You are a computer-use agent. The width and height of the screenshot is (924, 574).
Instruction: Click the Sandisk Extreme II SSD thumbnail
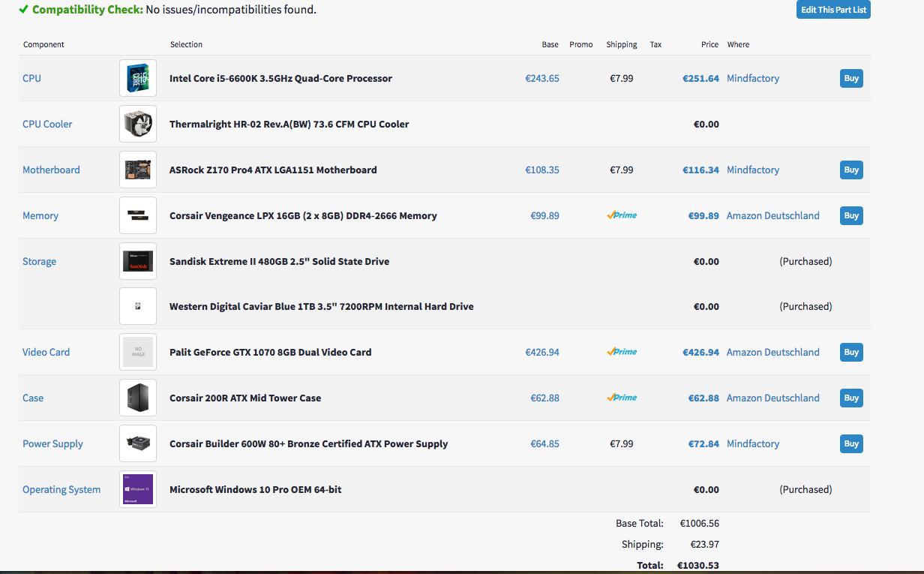coord(138,261)
